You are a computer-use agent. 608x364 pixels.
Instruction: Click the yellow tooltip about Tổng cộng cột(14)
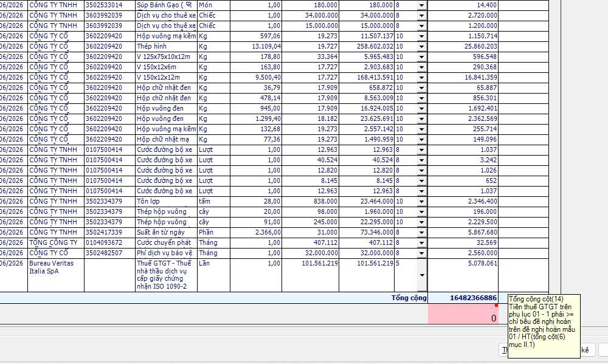coord(544,326)
